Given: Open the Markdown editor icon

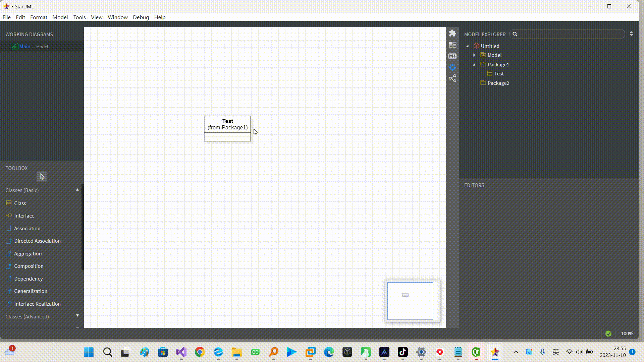Looking at the screenshot, I should [452, 56].
